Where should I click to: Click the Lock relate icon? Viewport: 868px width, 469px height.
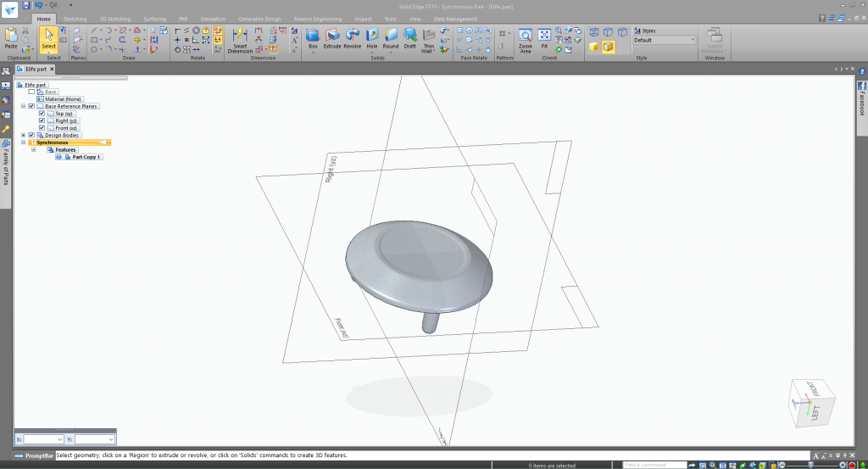click(206, 31)
